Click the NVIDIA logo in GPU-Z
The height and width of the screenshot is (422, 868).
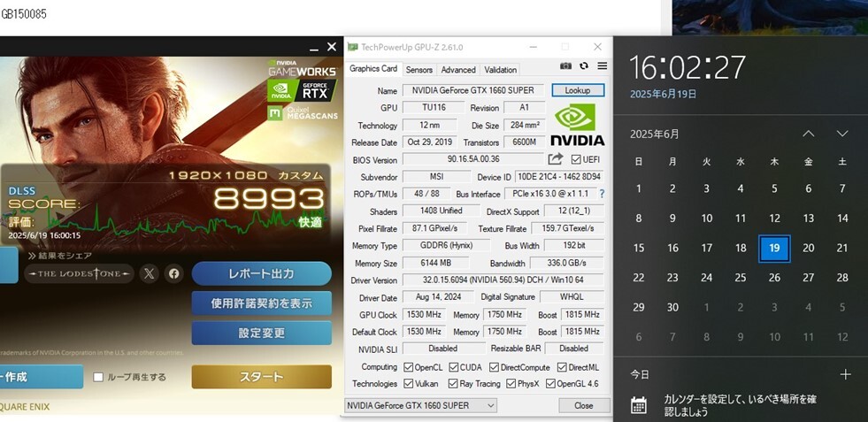(x=578, y=125)
